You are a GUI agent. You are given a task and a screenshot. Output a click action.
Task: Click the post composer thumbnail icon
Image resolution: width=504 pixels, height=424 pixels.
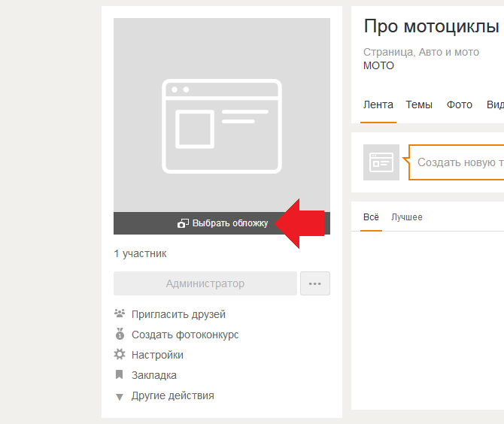point(381,162)
